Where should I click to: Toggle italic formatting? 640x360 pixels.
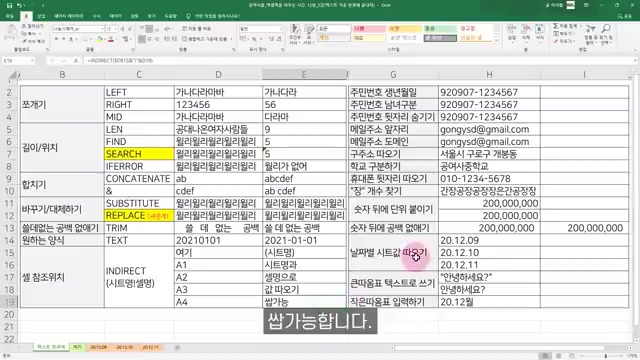coord(63,39)
